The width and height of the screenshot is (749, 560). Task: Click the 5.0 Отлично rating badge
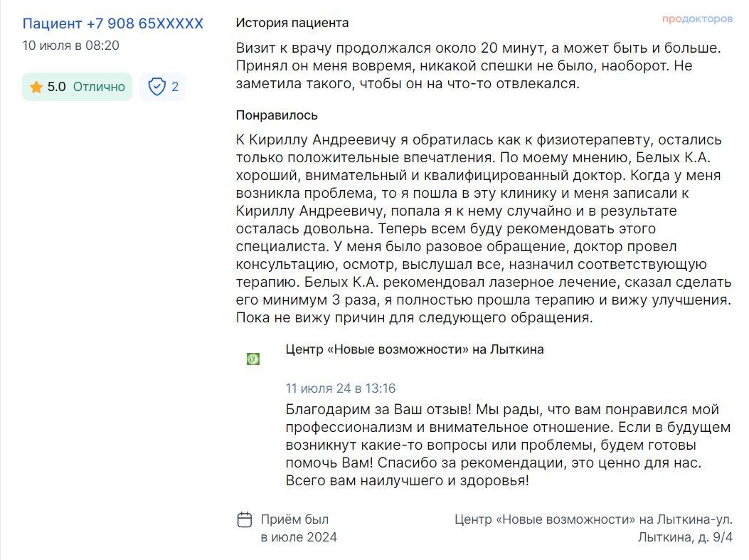point(78,87)
